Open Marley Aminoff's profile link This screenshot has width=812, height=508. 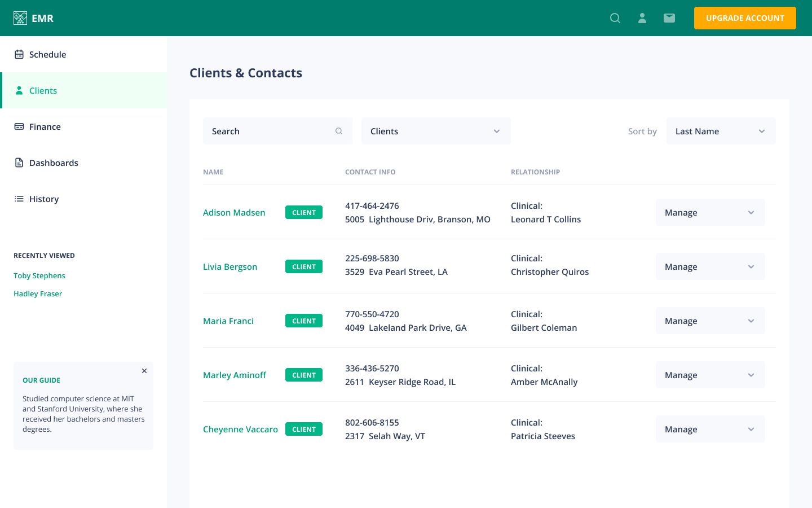coord(235,375)
